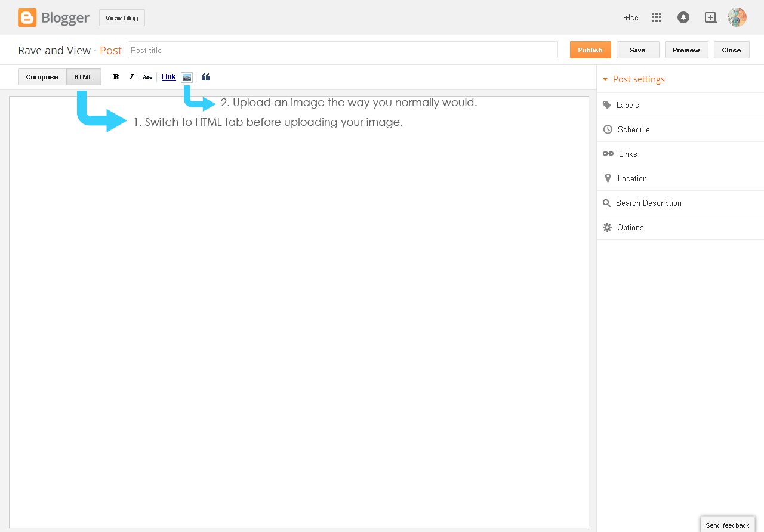Insert a blockquote
Viewport: 764px width, 532px height.
tap(205, 76)
